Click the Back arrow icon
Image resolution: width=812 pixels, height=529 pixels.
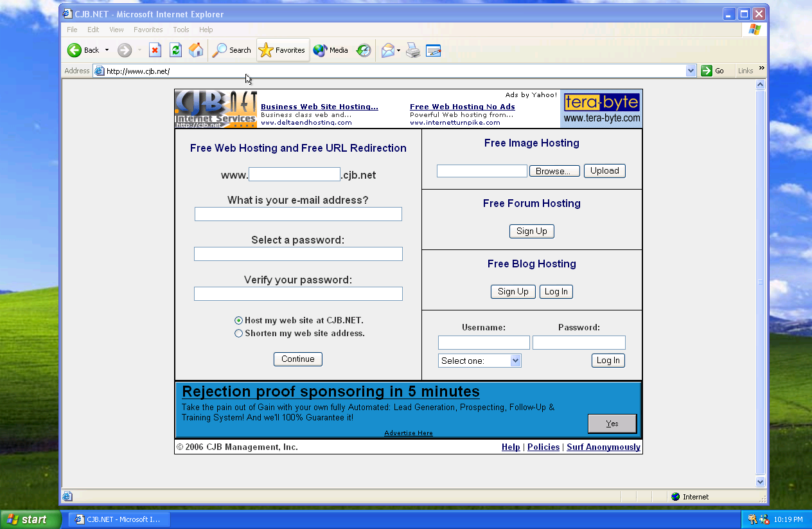pyautogui.click(x=75, y=50)
